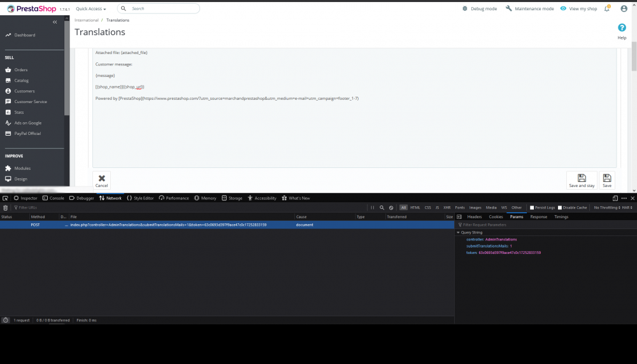Filter network by Fonts

460,207
